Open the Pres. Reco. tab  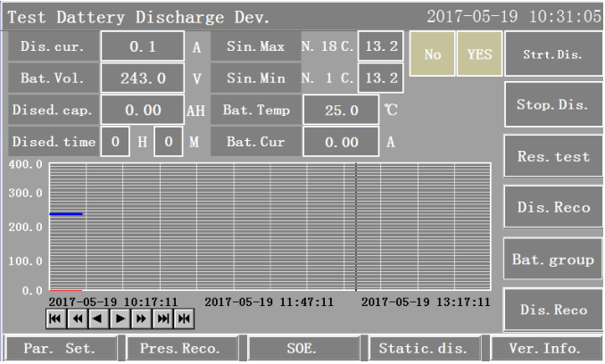pyautogui.click(x=179, y=348)
